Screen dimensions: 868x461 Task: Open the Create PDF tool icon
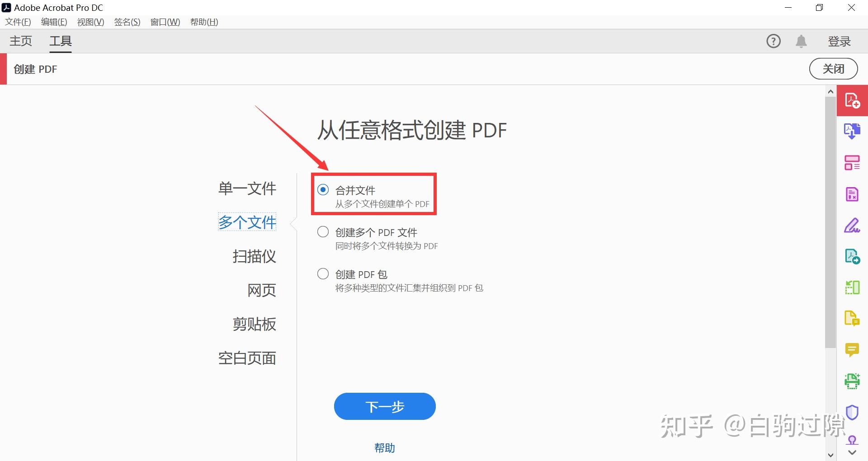(852, 100)
